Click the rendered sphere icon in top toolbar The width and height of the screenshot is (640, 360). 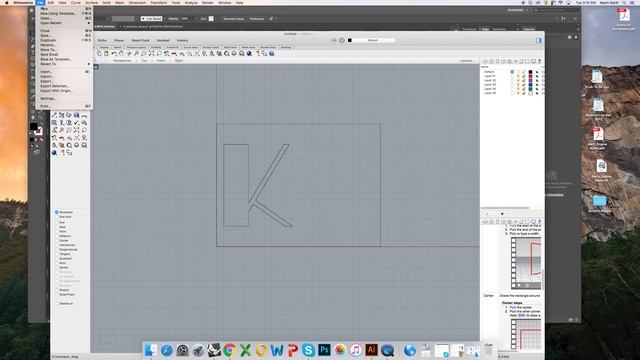[249, 53]
